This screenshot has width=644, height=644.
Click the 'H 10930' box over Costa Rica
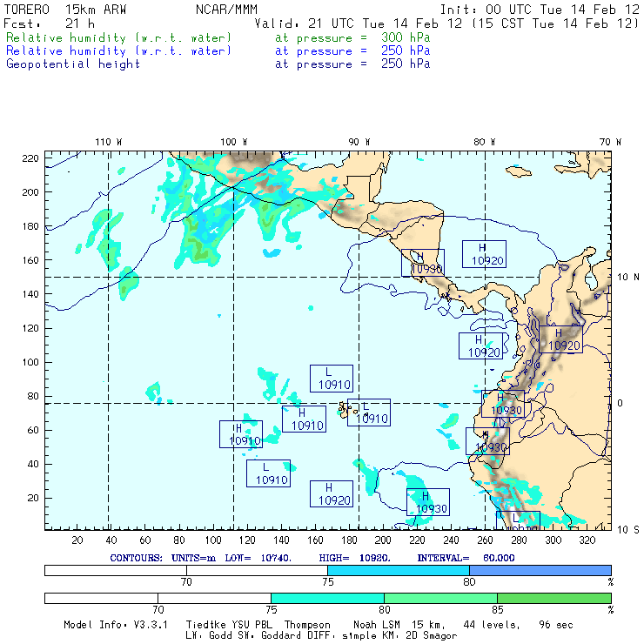click(x=423, y=263)
